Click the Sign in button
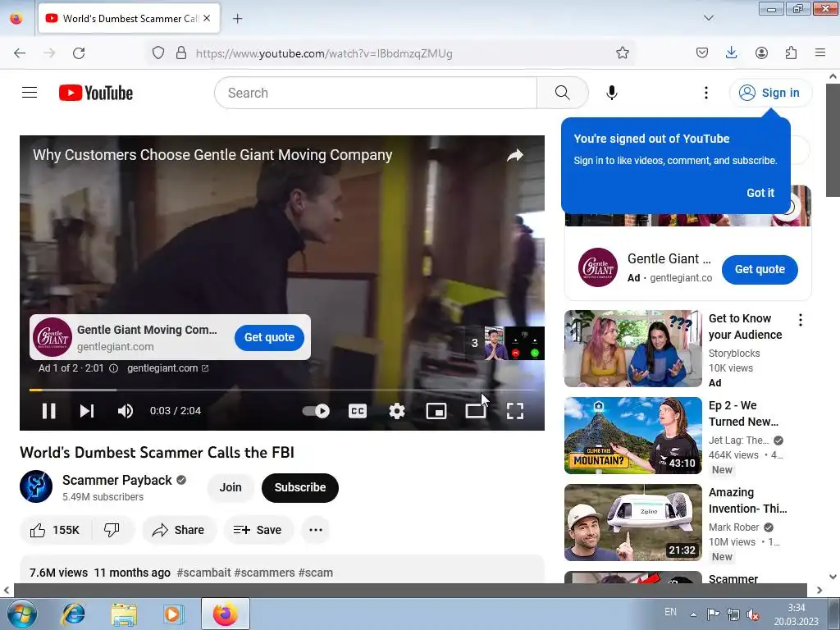Image resolution: width=840 pixels, height=630 pixels. [x=769, y=93]
